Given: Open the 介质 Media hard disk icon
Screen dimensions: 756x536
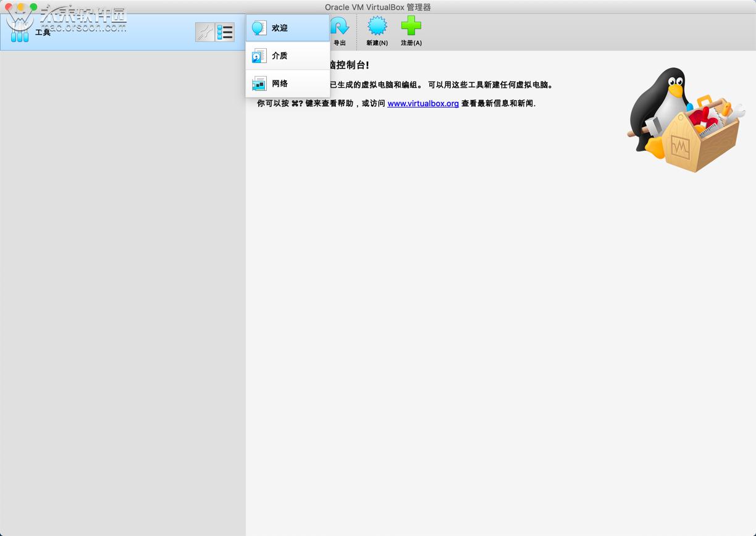Looking at the screenshot, I should [x=258, y=56].
